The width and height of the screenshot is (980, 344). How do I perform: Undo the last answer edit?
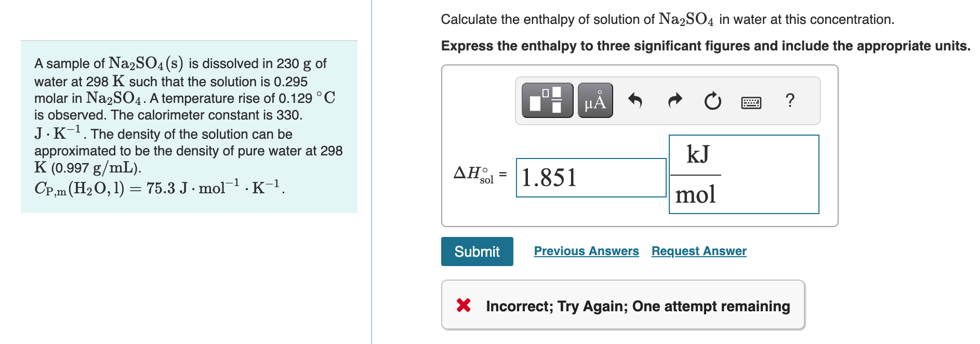636,101
